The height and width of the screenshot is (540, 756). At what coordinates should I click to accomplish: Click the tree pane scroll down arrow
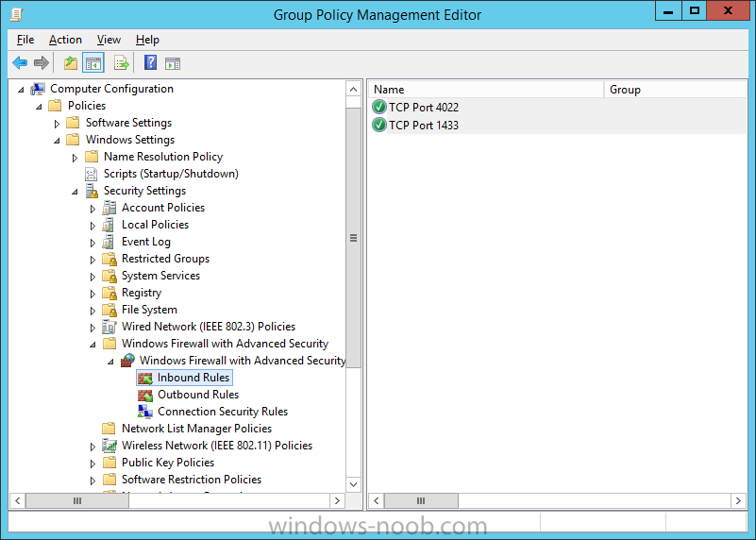pyautogui.click(x=353, y=484)
